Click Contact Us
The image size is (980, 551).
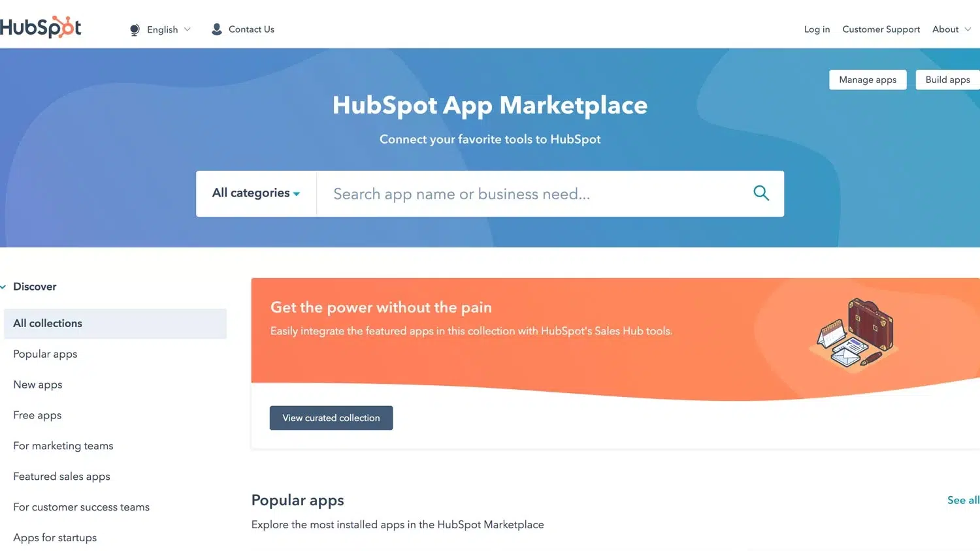click(251, 29)
